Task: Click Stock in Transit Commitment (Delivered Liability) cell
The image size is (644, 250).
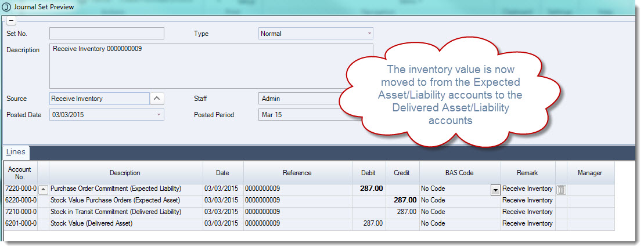Action: point(126,212)
